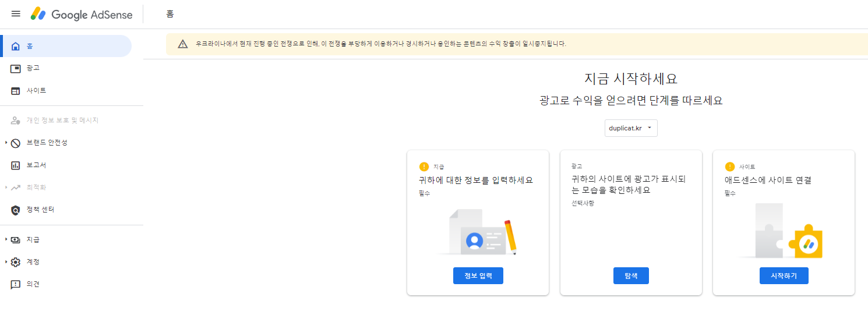
Task: Click the yellow alert icon on 사이트 card
Action: (x=729, y=167)
